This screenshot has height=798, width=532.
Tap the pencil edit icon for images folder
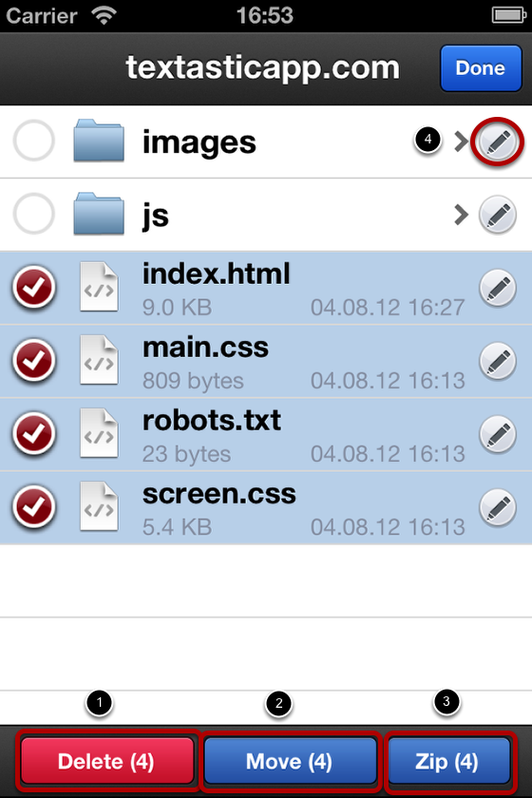coord(498,142)
